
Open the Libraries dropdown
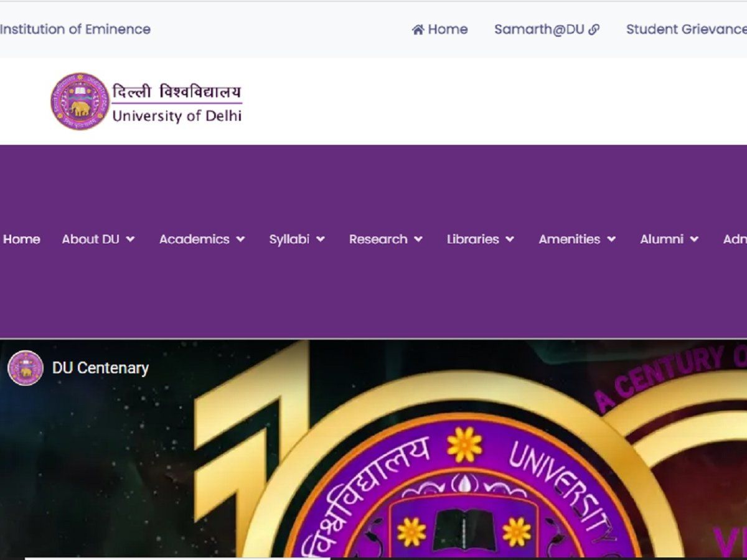(x=481, y=239)
